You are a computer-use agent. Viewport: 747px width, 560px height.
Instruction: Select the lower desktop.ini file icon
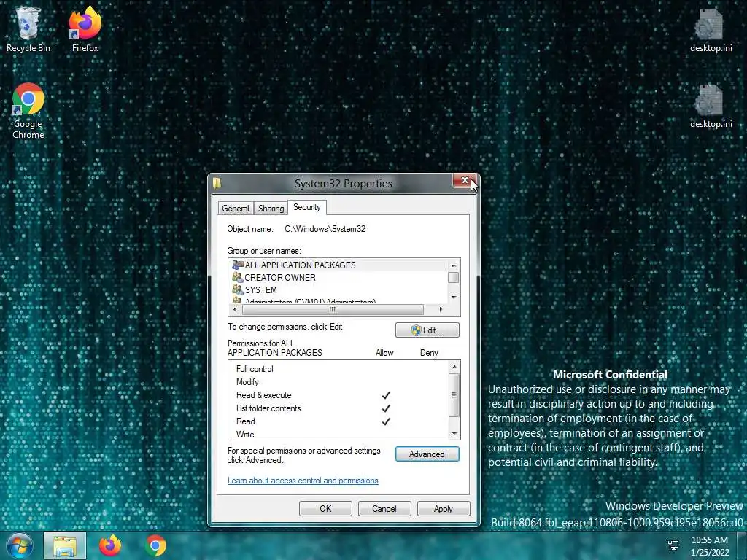[x=711, y=106]
